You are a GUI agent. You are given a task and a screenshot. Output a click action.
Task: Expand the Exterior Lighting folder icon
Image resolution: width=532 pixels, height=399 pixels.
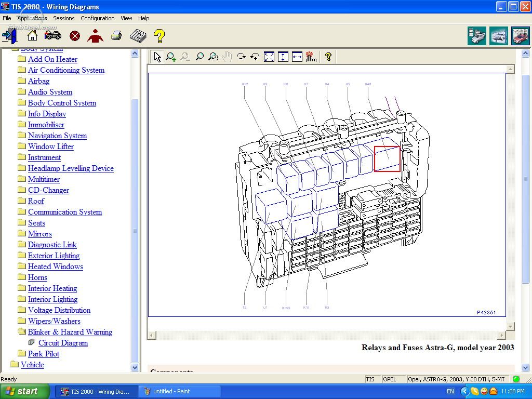[22, 255]
